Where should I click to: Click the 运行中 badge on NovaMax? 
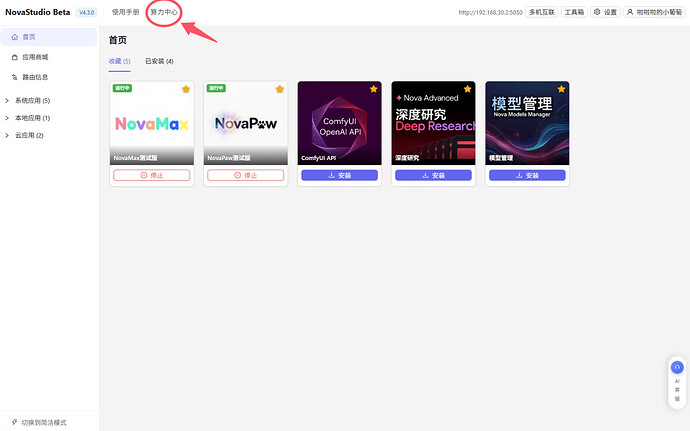tap(122, 88)
